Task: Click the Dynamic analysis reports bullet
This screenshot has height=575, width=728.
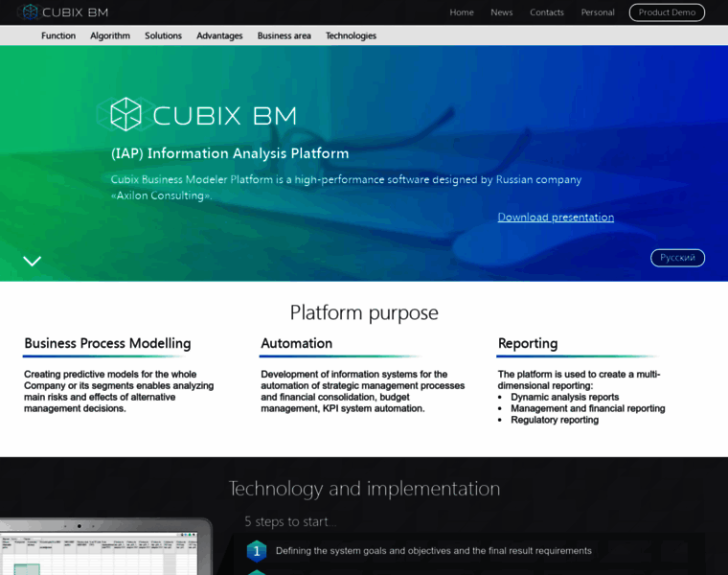Action: pos(564,397)
